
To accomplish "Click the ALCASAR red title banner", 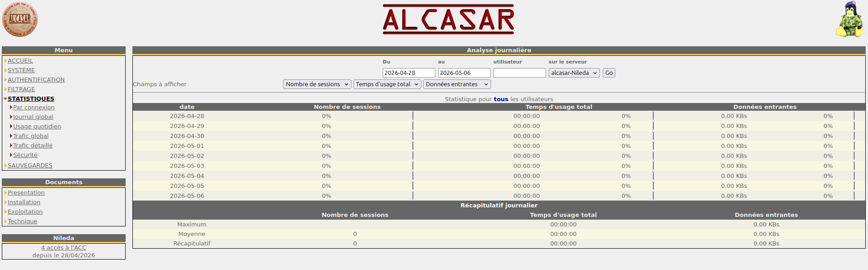I will 448,20.
